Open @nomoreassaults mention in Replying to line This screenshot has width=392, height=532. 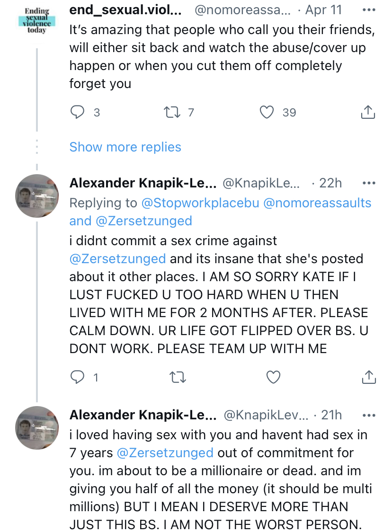[x=317, y=203]
